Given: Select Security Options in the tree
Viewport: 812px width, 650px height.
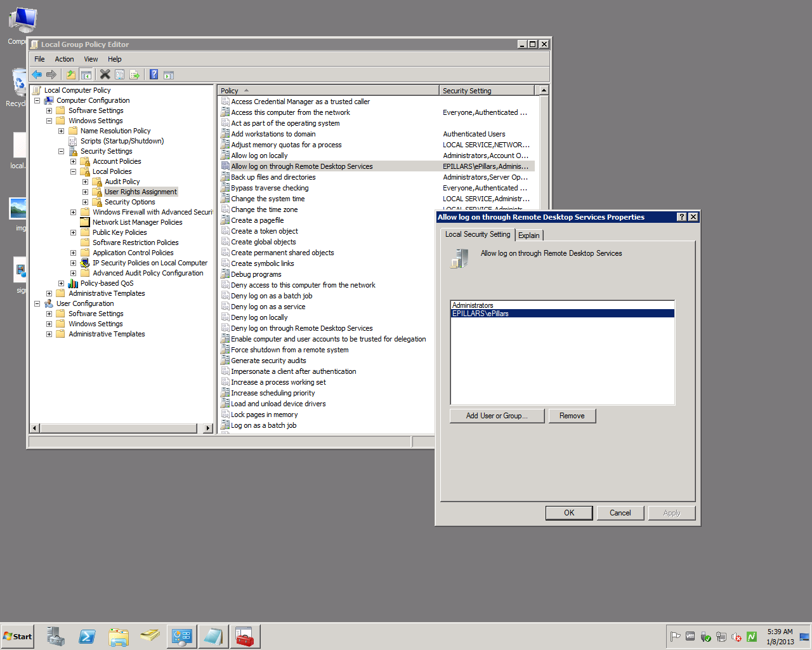Looking at the screenshot, I should 129,202.
